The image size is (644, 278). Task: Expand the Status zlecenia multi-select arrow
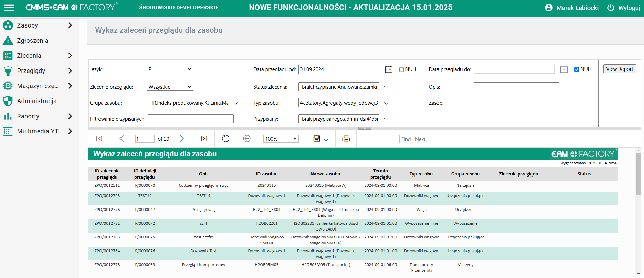(x=386, y=87)
